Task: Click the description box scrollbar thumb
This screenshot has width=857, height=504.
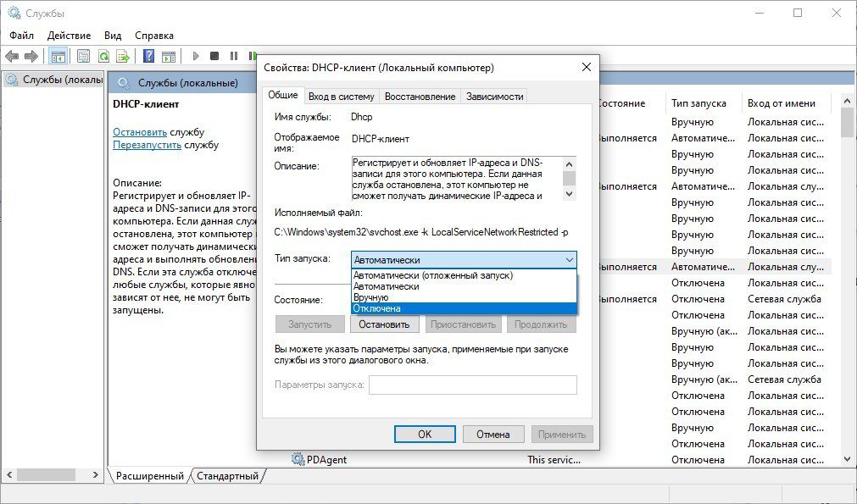Action: [569, 179]
